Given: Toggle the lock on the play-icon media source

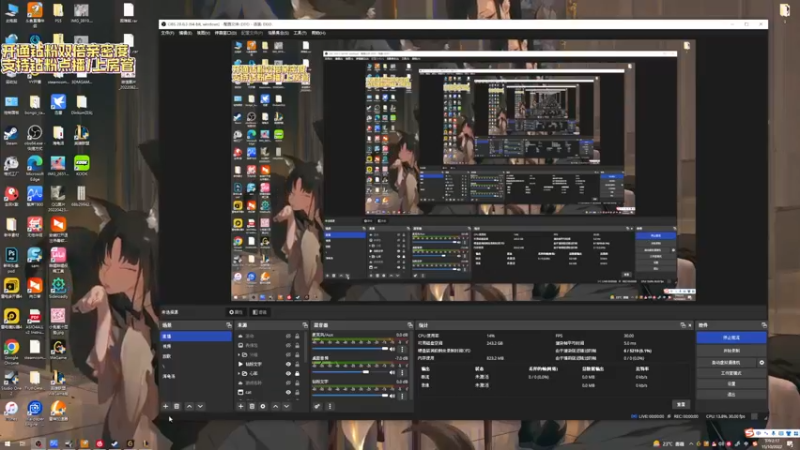Looking at the screenshot, I should [297, 364].
